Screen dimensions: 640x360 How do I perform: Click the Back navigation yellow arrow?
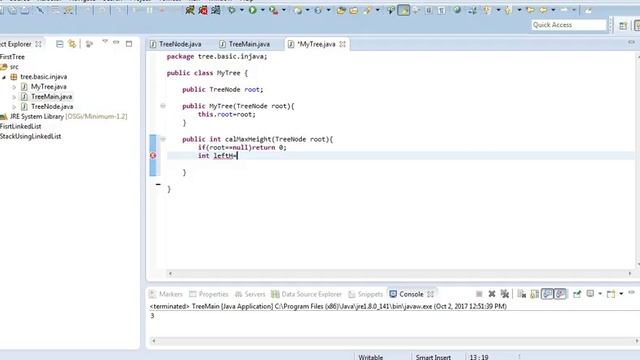(543, 10)
